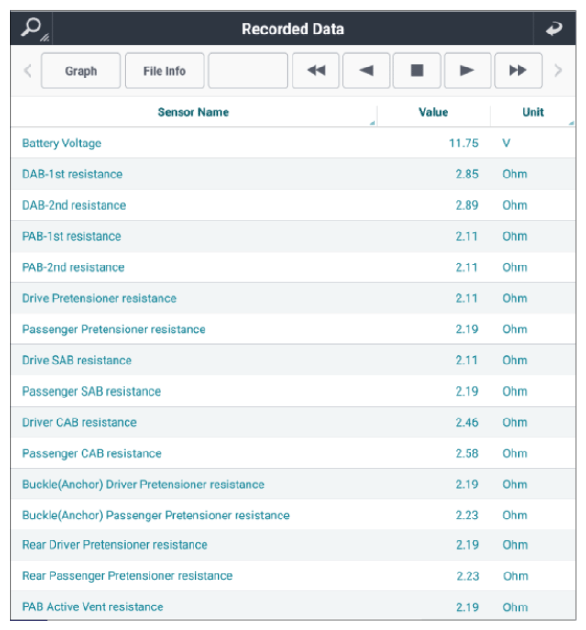Click the Value column header
The width and height of the screenshot is (586, 630).
(x=433, y=112)
